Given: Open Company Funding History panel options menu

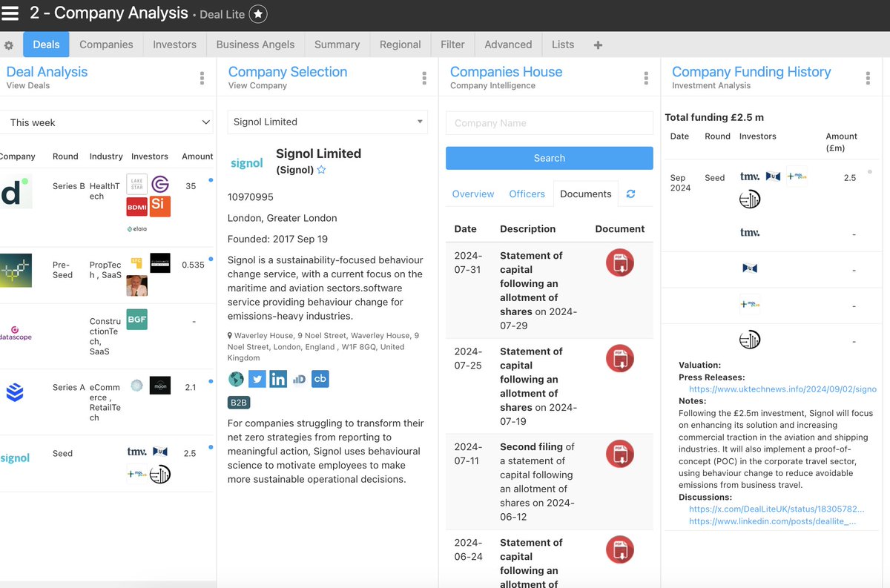Looking at the screenshot, I should click(x=868, y=78).
